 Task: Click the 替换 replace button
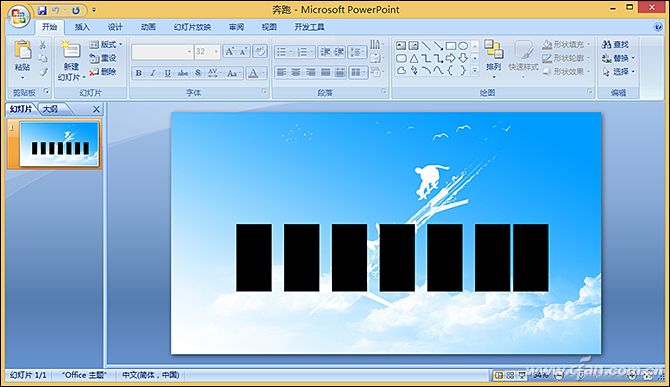pos(618,58)
